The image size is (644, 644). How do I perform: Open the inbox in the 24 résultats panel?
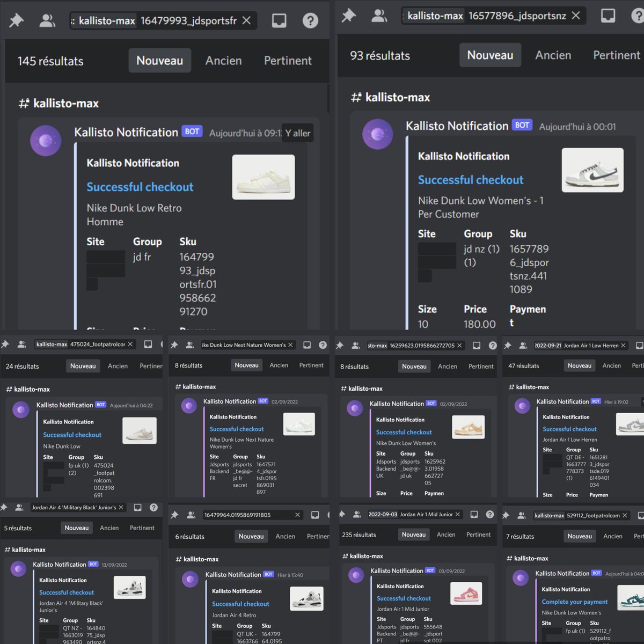(x=148, y=344)
